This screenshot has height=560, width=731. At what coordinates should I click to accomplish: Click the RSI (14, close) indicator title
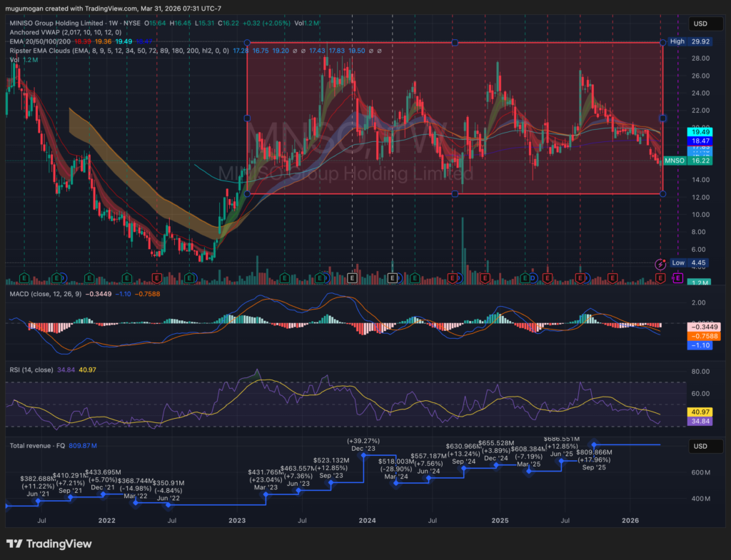tap(32, 370)
